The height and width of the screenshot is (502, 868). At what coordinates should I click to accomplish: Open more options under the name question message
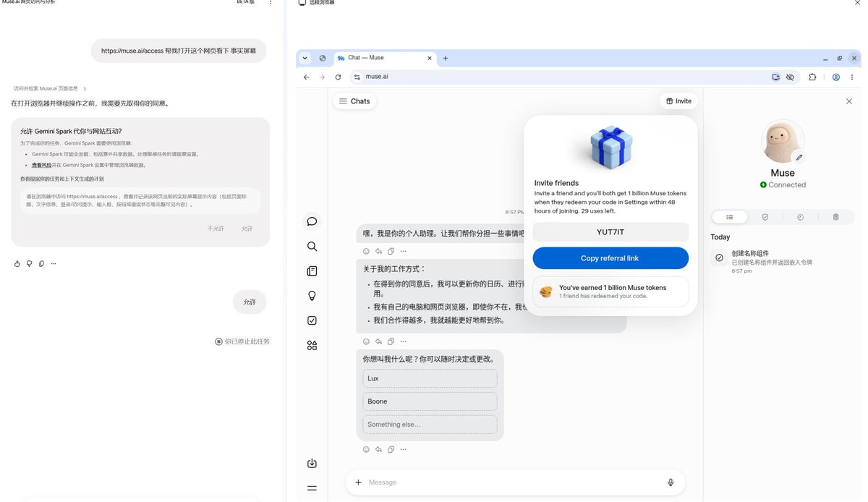tap(403, 449)
